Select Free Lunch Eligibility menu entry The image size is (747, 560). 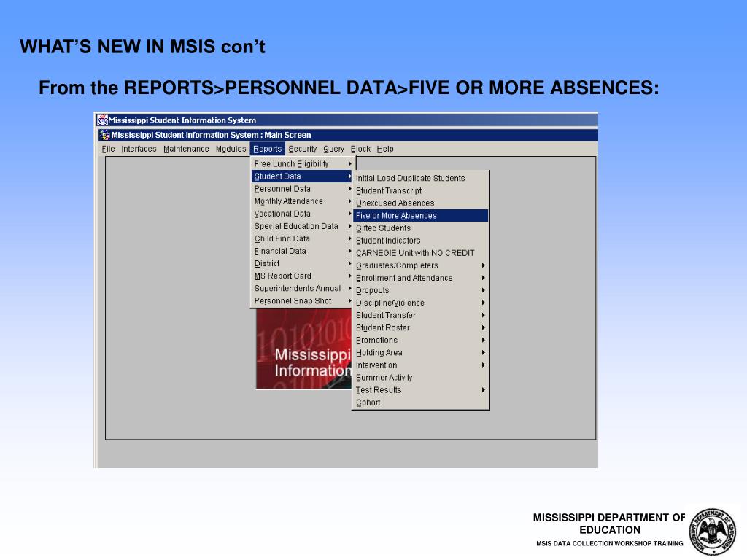[x=302, y=164]
